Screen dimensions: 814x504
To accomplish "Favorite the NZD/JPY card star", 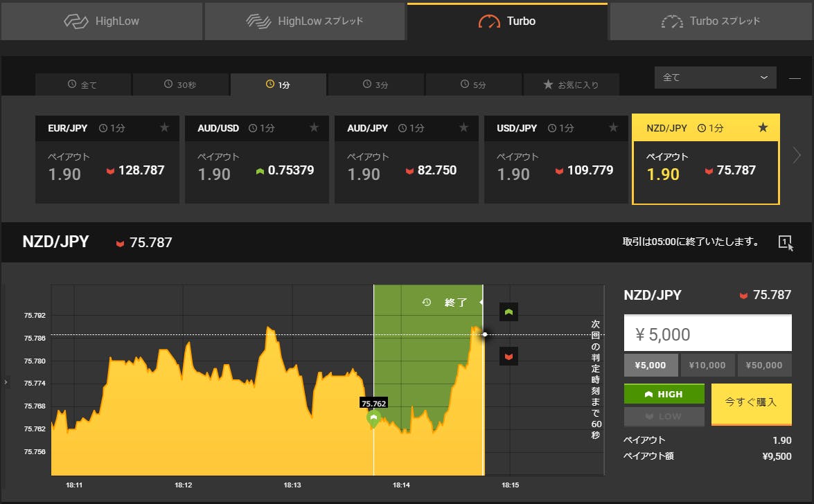I will [763, 127].
